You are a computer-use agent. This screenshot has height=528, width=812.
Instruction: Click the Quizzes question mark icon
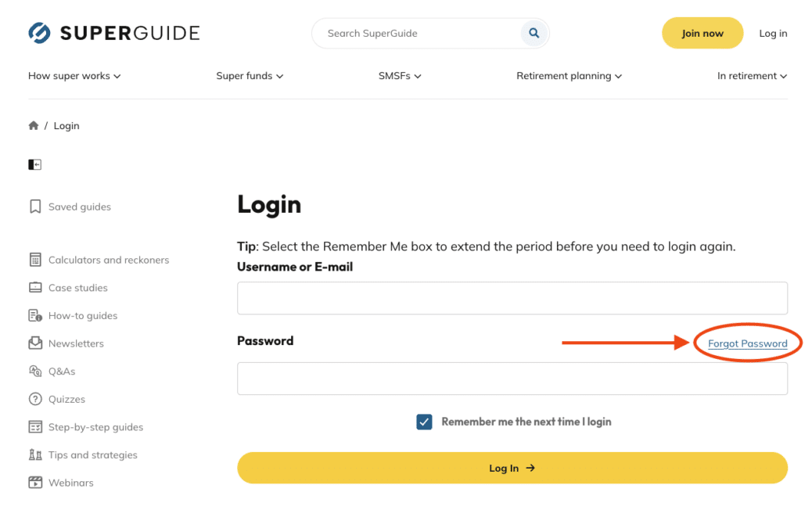pos(35,399)
